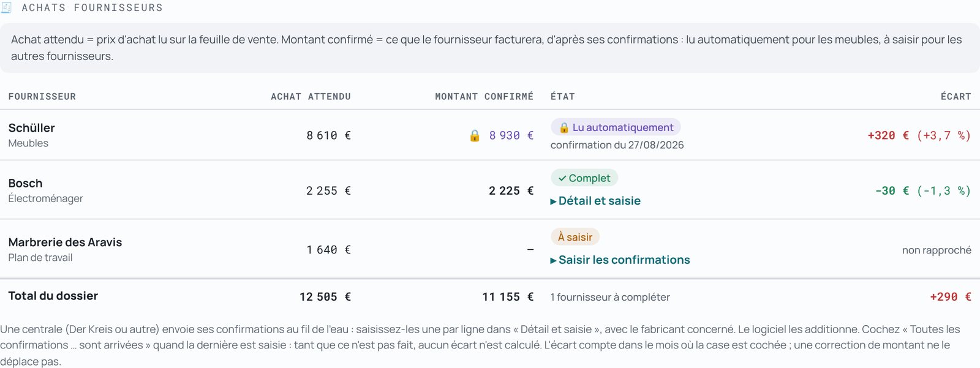The image size is (980, 368).
Task: Expand Saisir les confirmations for Marbrerie des Aravis
Action: [620, 260]
